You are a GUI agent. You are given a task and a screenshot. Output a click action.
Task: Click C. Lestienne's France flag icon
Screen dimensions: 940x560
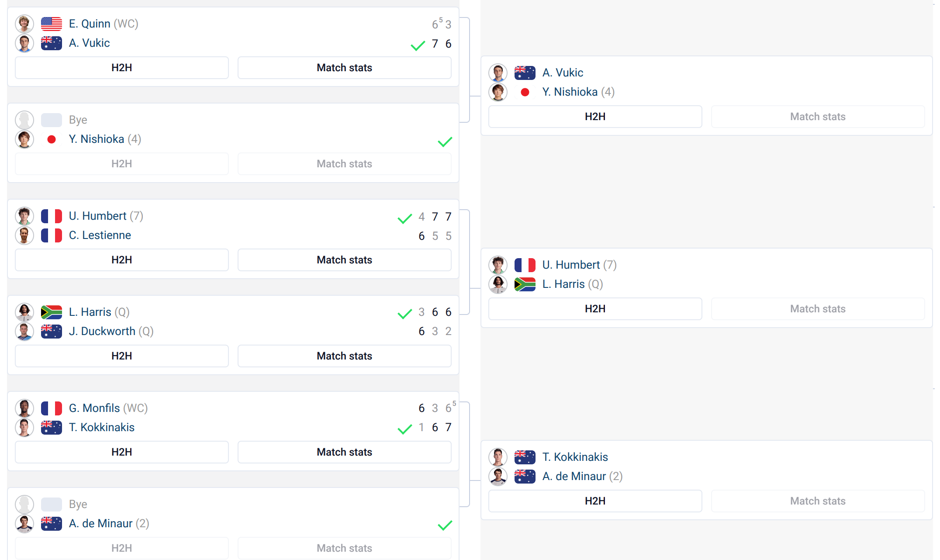(x=51, y=235)
